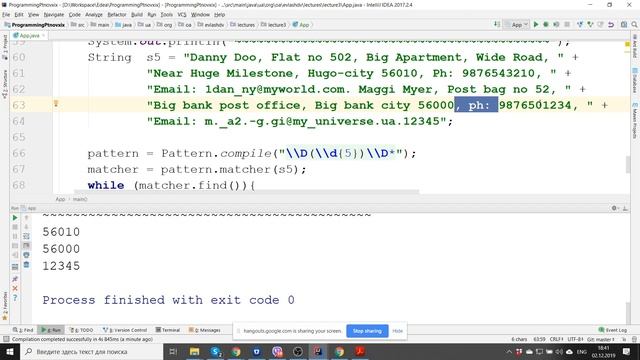Click the Git master branch status widget
This screenshot has height=360, width=640.
click(601, 339)
